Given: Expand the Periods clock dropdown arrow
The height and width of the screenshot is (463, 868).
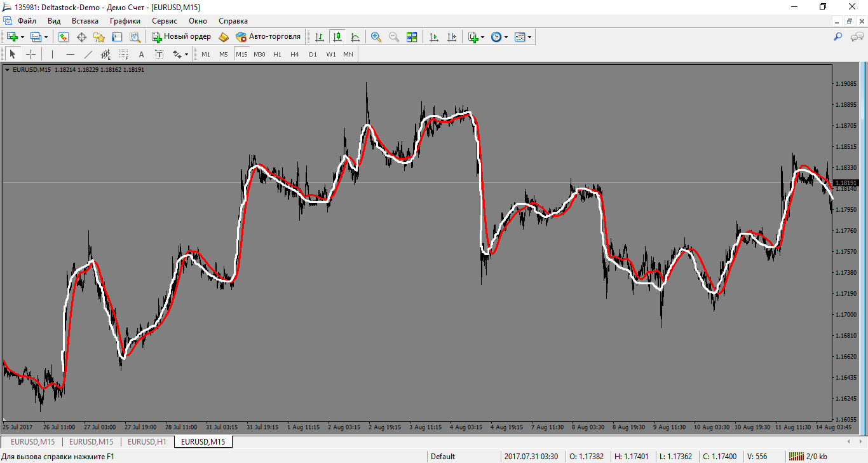Looking at the screenshot, I should coord(506,37).
